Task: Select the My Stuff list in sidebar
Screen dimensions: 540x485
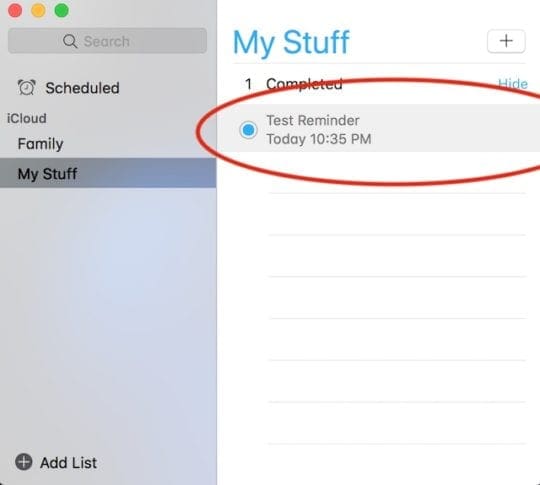Action: click(x=108, y=173)
